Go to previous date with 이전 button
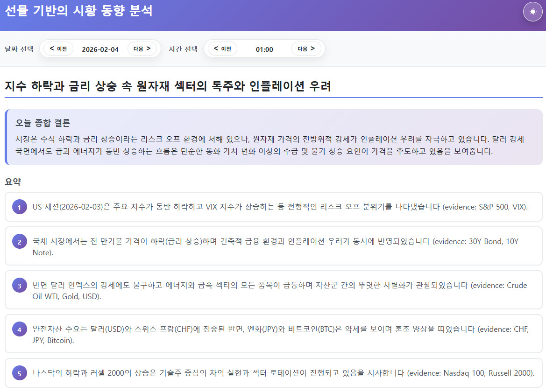The height and width of the screenshot is (392, 546). point(58,49)
